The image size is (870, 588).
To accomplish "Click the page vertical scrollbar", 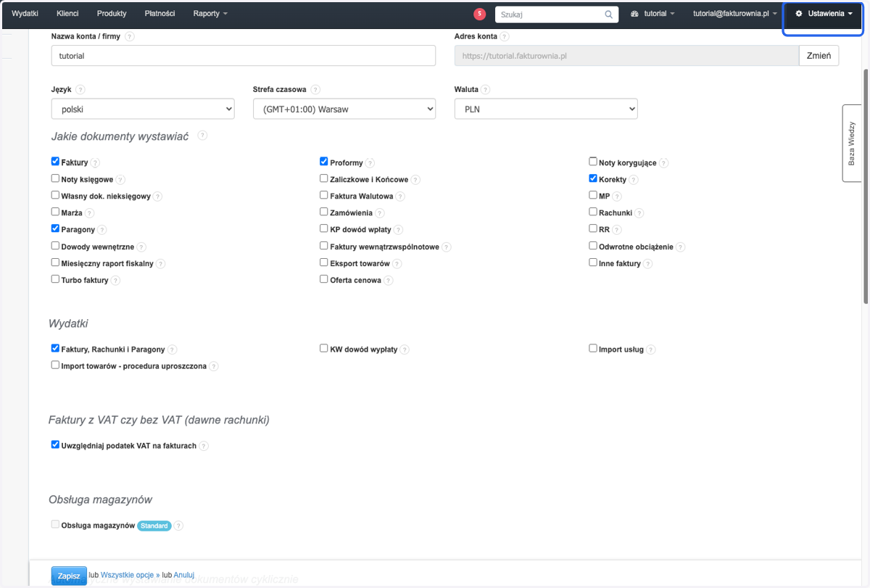I will coord(866,185).
